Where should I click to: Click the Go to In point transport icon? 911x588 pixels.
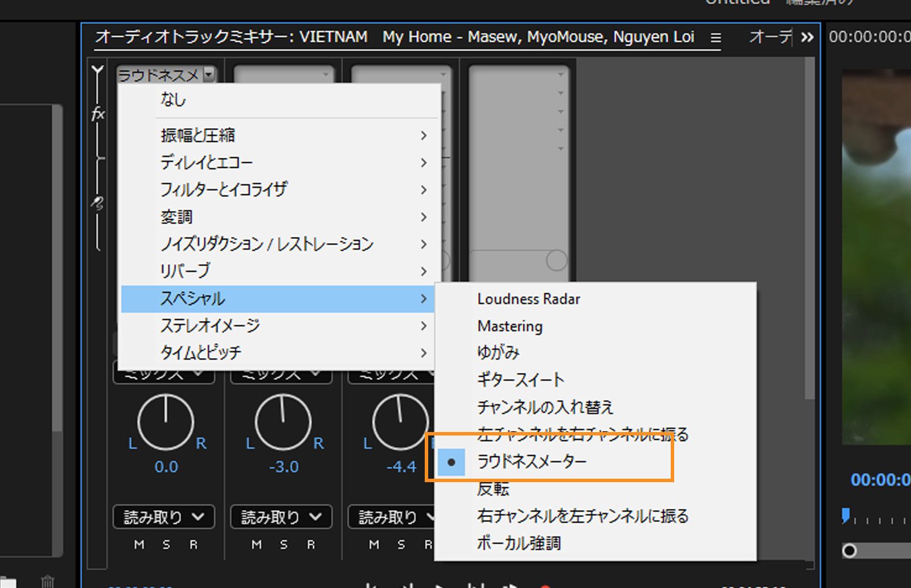[371, 585]
